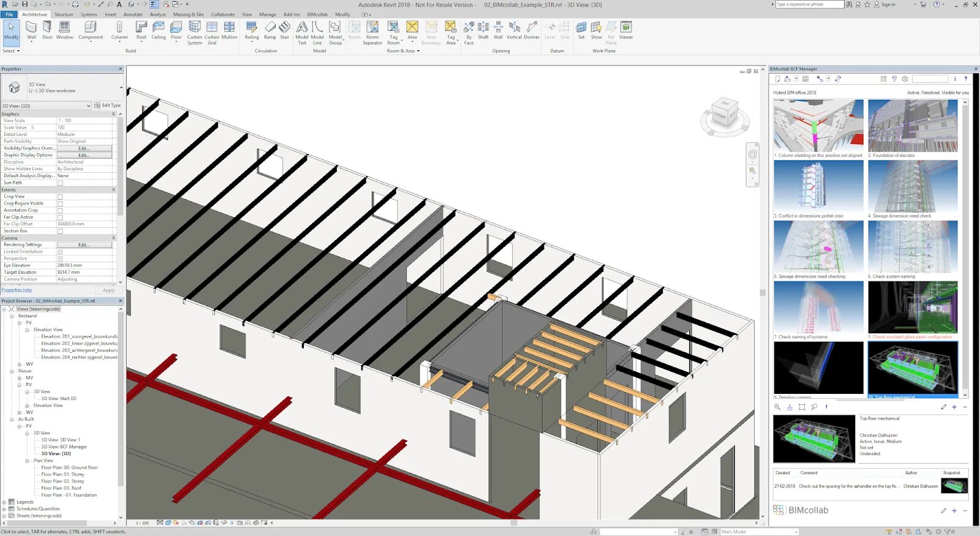980x536 pixels.
Task: Click the ViewCube navigation widget
Action: [724, 115]
